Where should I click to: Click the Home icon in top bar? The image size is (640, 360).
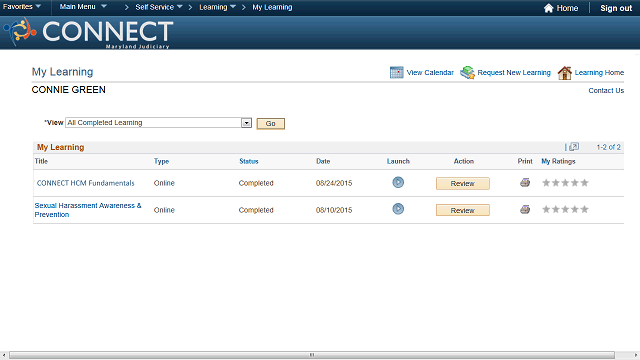pos(549,8)
